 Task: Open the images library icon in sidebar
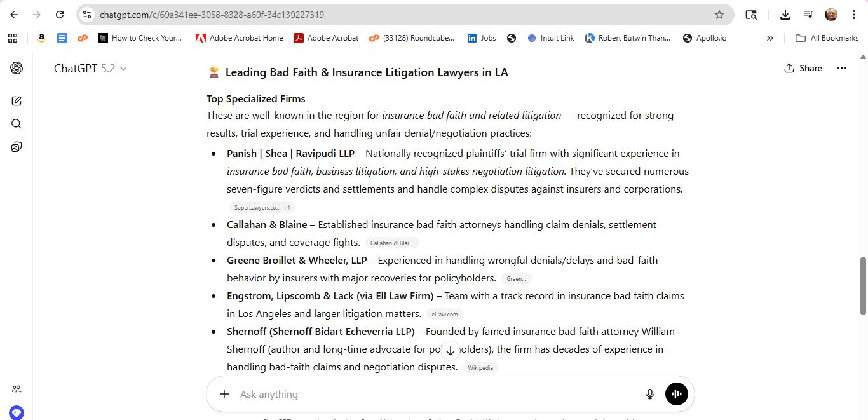tap(17, 147)
